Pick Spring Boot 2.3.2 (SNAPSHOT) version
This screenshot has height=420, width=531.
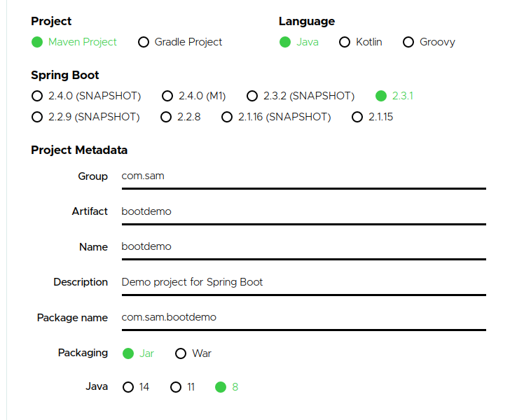252,96
